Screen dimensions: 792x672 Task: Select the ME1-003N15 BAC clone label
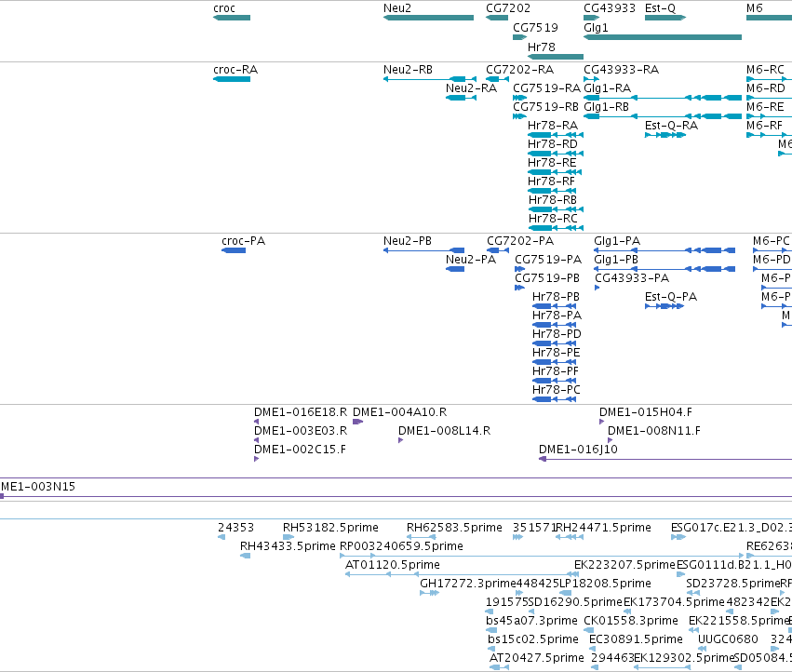click(x=38, y=487)
